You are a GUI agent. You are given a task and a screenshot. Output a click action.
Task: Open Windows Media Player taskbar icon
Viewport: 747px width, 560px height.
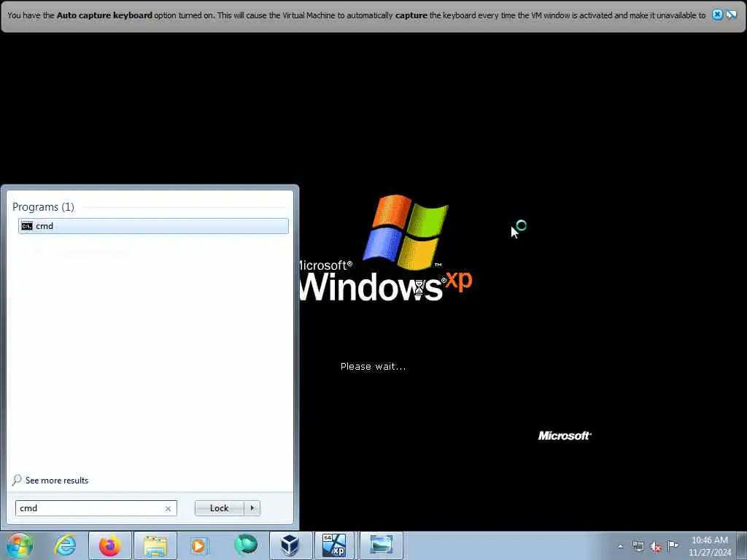pos(200,545)
